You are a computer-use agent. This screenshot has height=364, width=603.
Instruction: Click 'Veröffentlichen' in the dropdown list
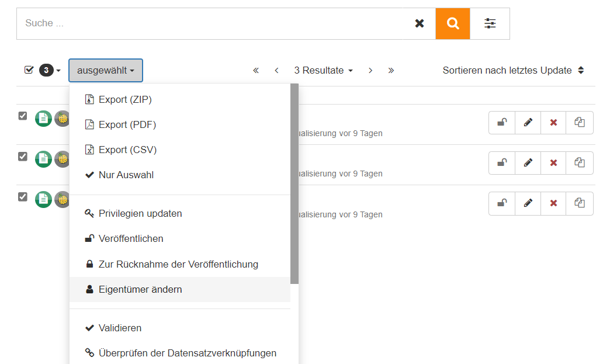[131, 239]
